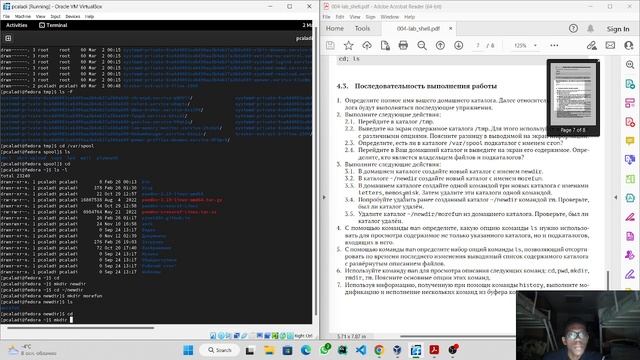Image resolution: width=640 pixels, height=360 pixels.
Task: Go to previous page with up arrow
Action: tap(440, 45)
